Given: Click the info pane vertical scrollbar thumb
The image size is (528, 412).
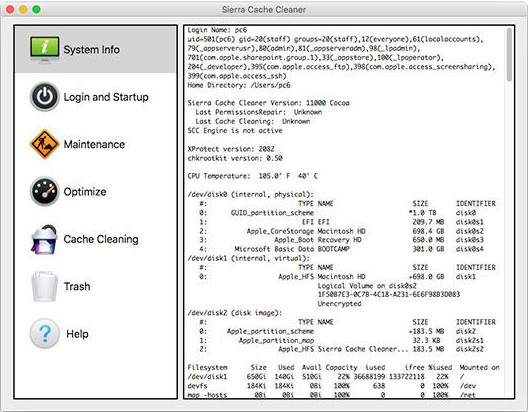Looking at the screenshot, I should 509,55.
